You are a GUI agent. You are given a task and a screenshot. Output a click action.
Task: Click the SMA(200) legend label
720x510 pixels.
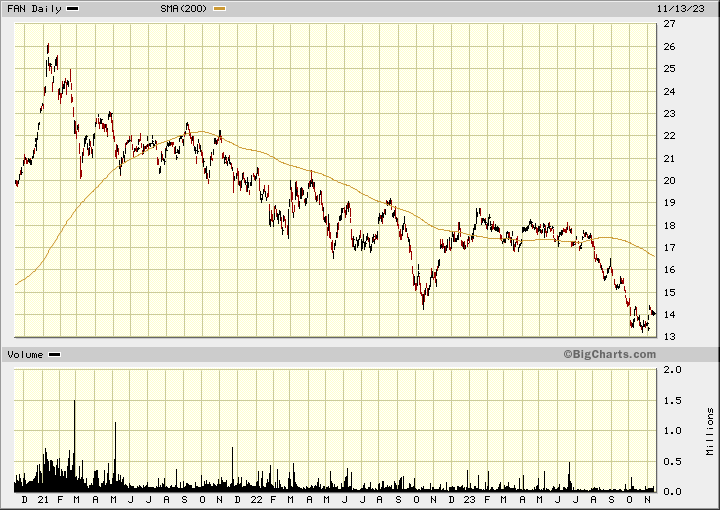[185, 8]
